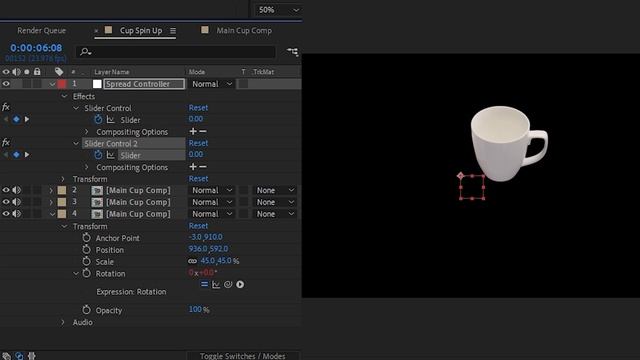Go to next keyframe for Slider Control

click(27, 119)
